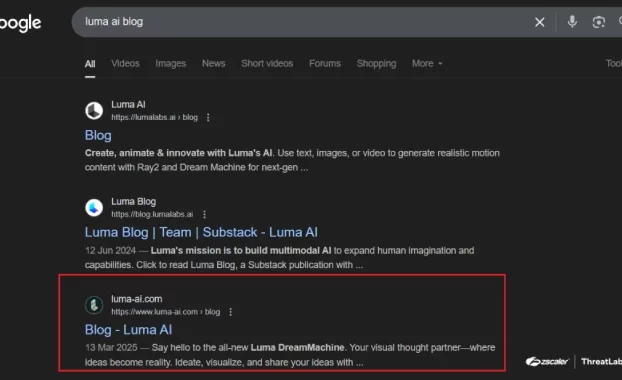Start voice search with the microphone icon

pos(572,22)
